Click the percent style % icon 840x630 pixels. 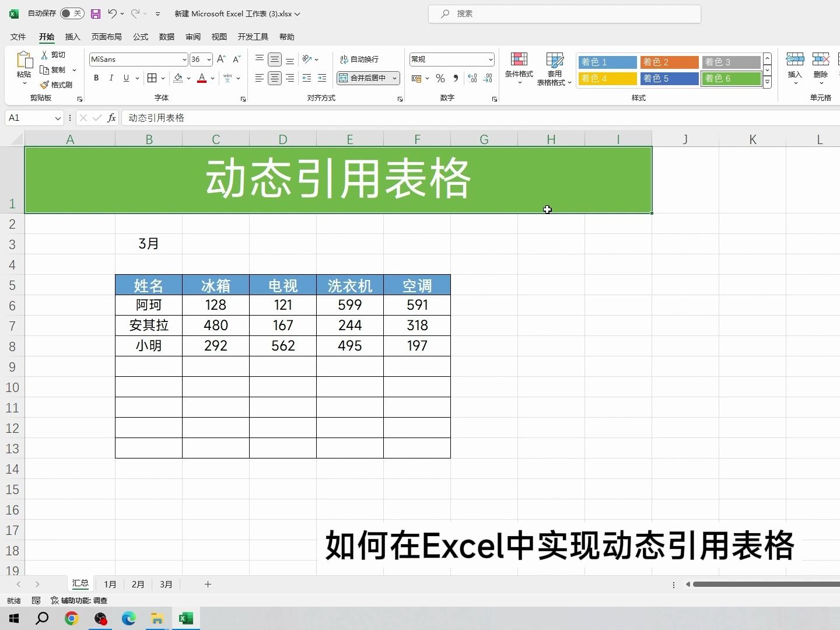[x=440, y=78]
